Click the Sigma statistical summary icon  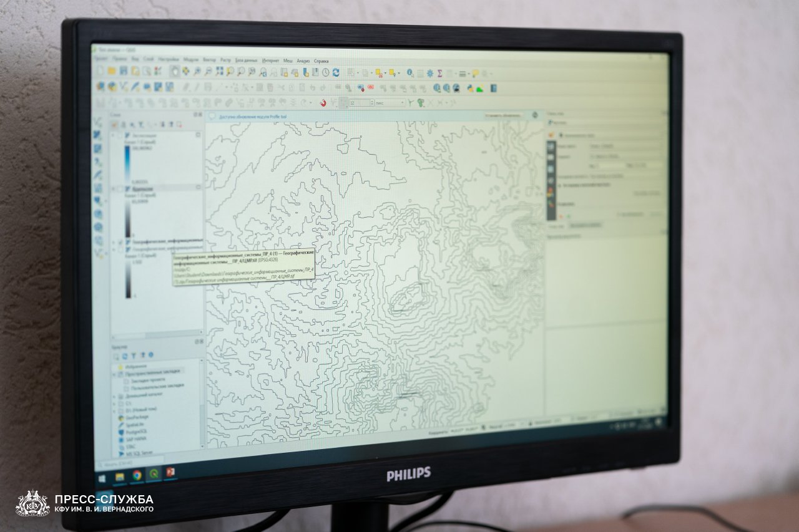(x=439, y=74)
